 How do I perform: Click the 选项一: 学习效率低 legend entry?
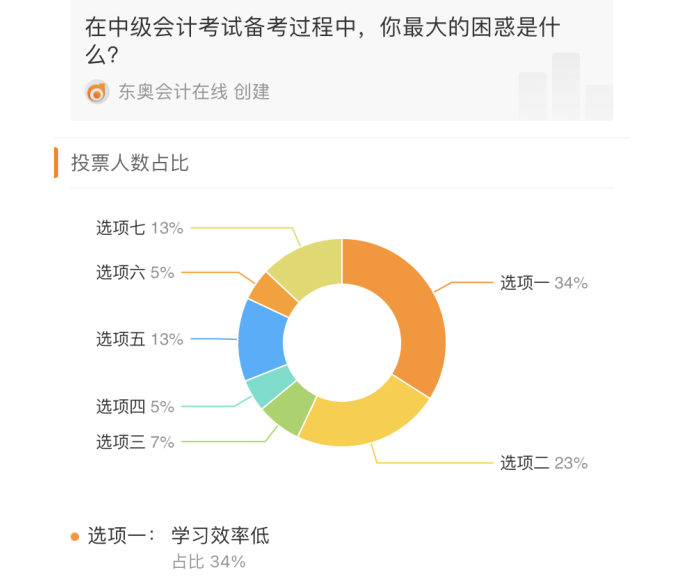[x=179, y=537]
